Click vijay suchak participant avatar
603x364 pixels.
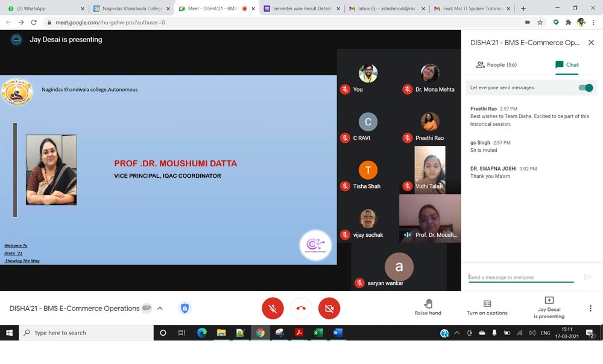(x=368, y=218)
